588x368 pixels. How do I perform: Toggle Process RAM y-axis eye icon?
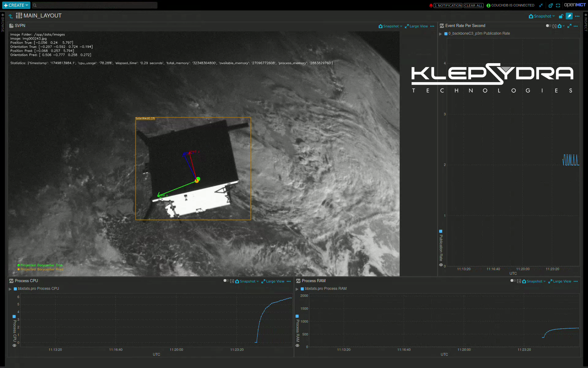click(297, 346)
